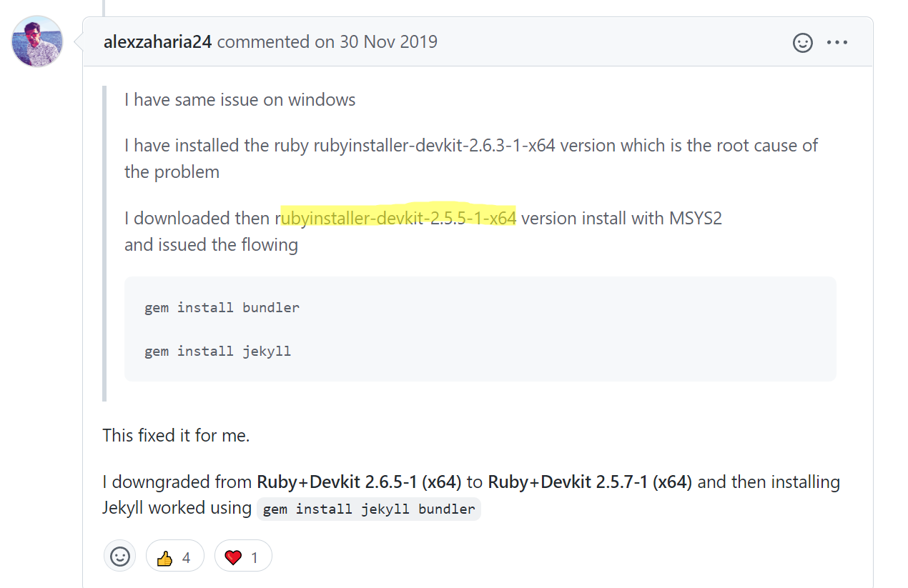Click "MSYS2" in the quoted text
This screenshot has width=908, height=588.
click(x=695, y=218)
